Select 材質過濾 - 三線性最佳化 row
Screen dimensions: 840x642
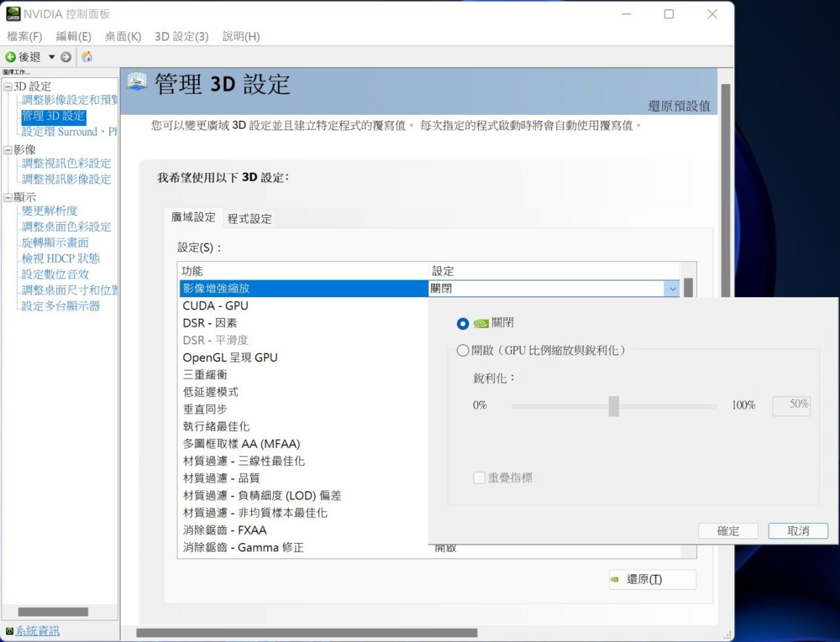point(303,461)
